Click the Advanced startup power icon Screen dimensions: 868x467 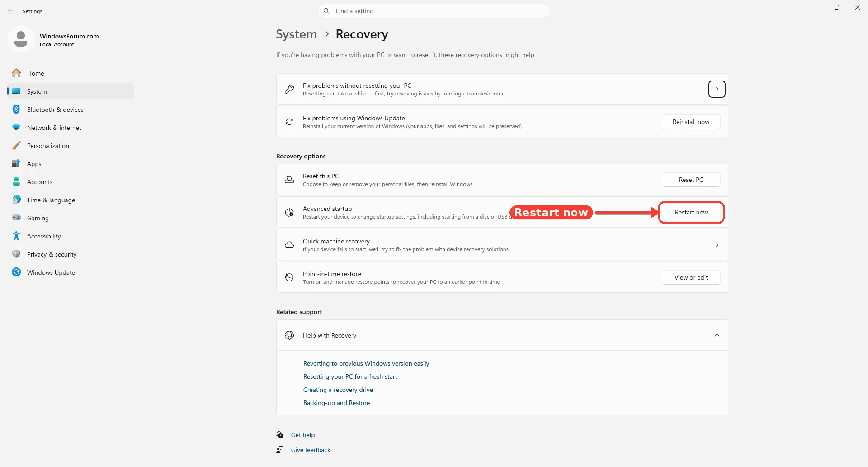click(x=289, y=212)
